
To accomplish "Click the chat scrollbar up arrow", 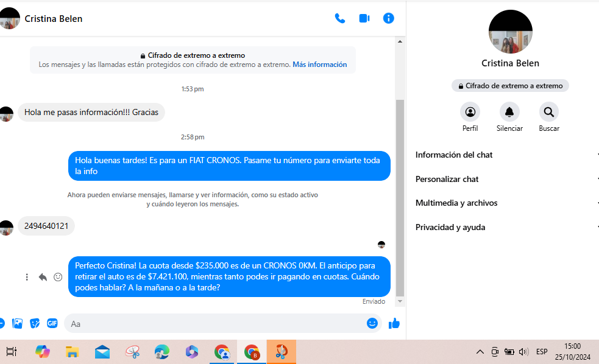I will click(400, 41).
